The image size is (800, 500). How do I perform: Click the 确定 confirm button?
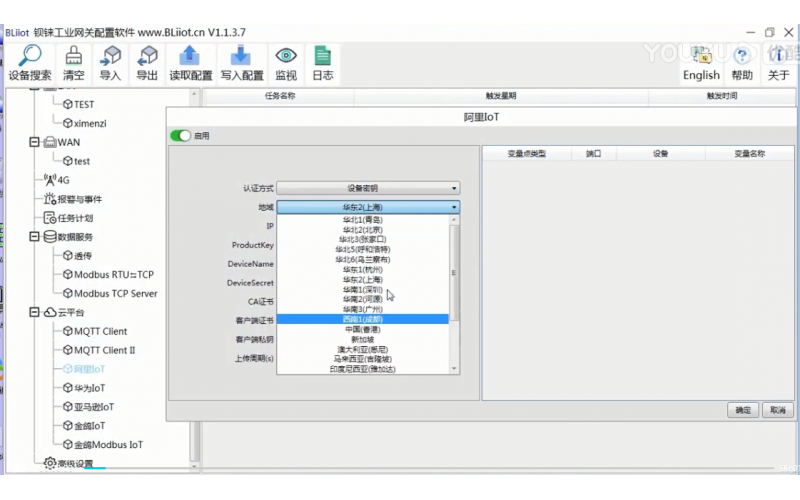point(743,410)
